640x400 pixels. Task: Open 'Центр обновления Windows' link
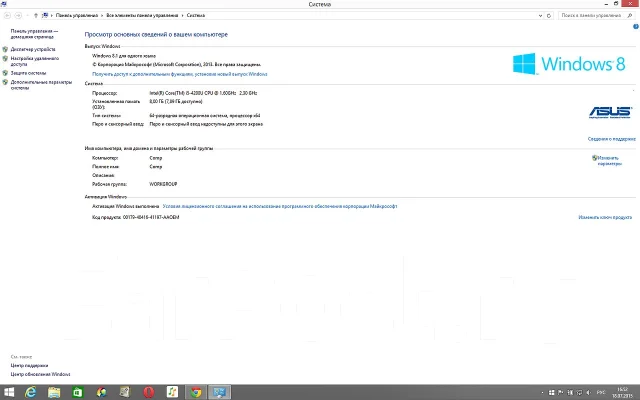tap(40, 374)
